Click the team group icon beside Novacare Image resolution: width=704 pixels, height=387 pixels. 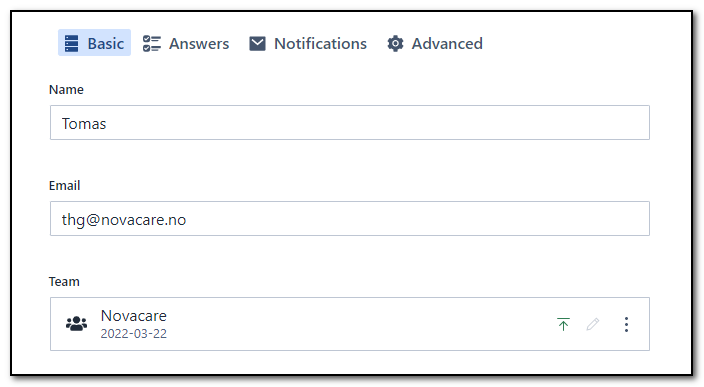pos(77,324)
